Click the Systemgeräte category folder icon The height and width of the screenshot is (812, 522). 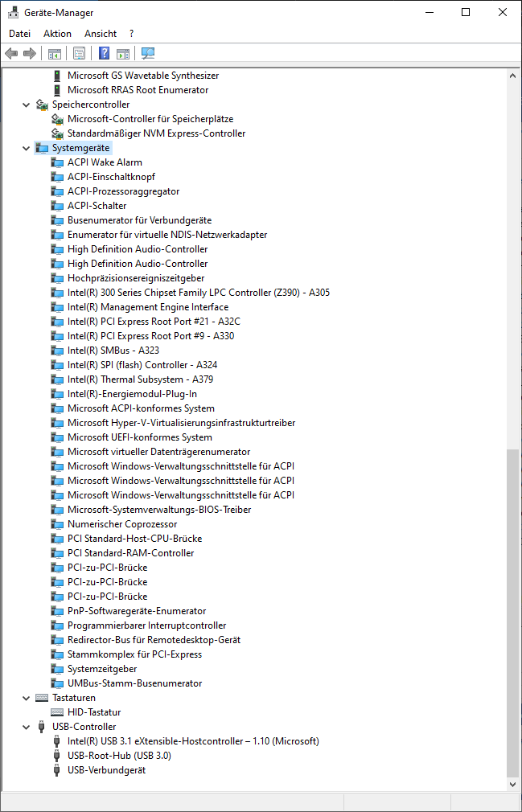click(42, 148)
